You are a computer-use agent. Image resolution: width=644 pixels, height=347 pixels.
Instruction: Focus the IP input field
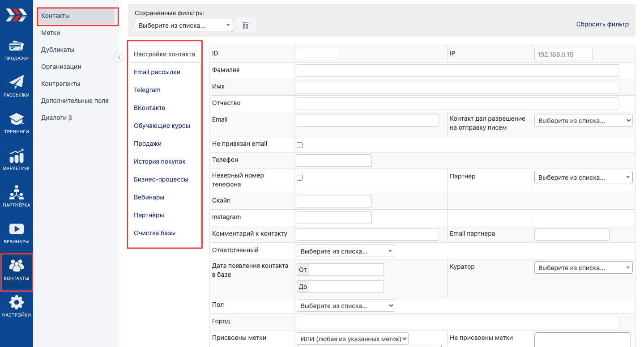pos(563,54)
